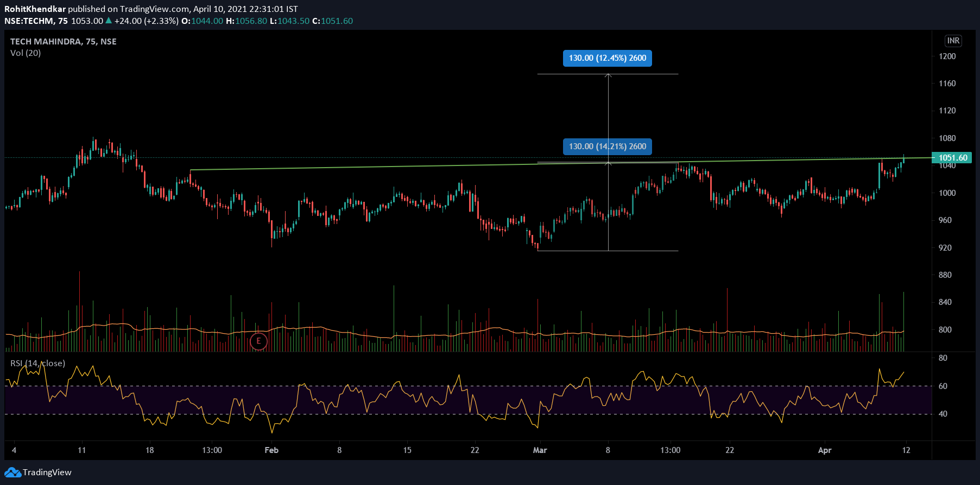Click the RSI 60 scale label
The height and width of the screenshot is (485, 980).
point(943,386)
